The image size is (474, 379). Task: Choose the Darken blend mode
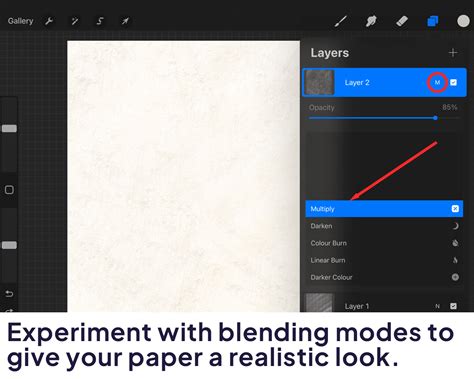pos(384,226)
